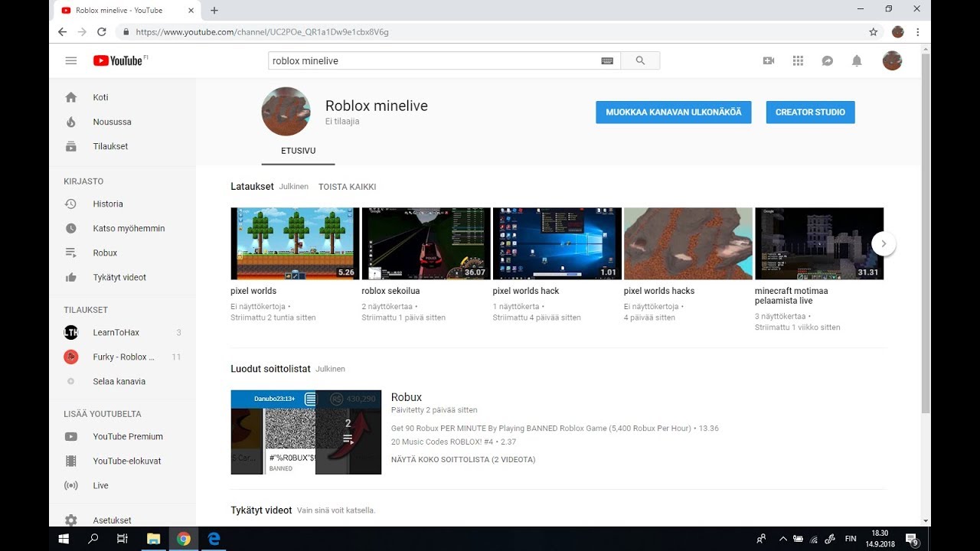Open Chrome three-dot menu
This screenshot has width=980, height=551.
[917, 32]
